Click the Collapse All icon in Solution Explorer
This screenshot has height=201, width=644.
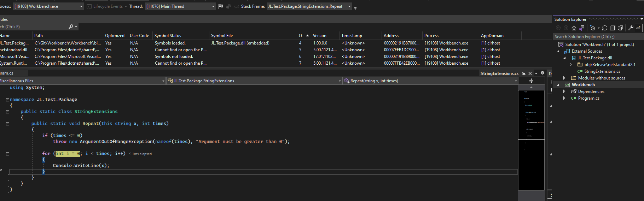point(613,28)
